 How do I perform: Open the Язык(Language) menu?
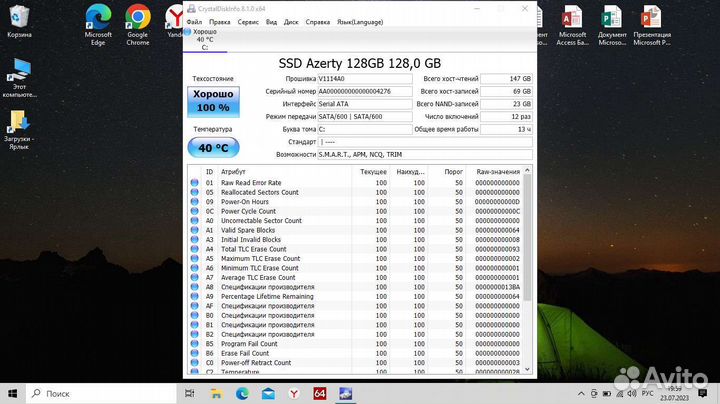pyautogui.click(x=358, y=21)
